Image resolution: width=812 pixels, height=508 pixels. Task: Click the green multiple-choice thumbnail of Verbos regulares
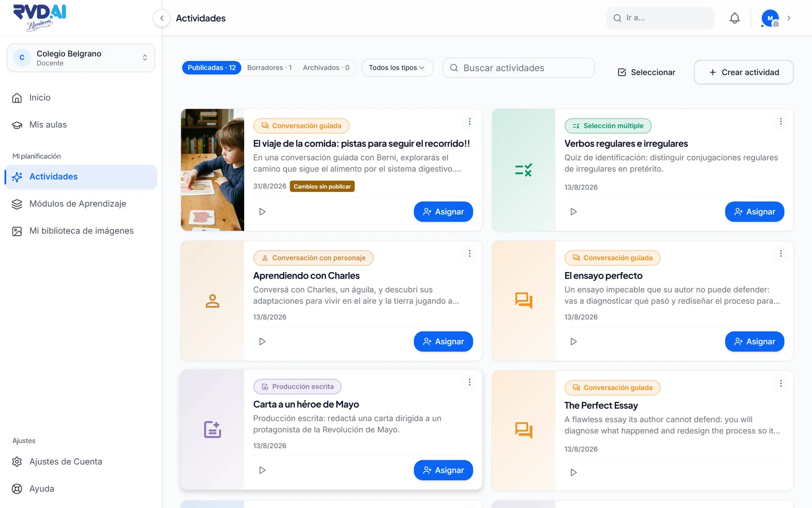tap(524, 170)
